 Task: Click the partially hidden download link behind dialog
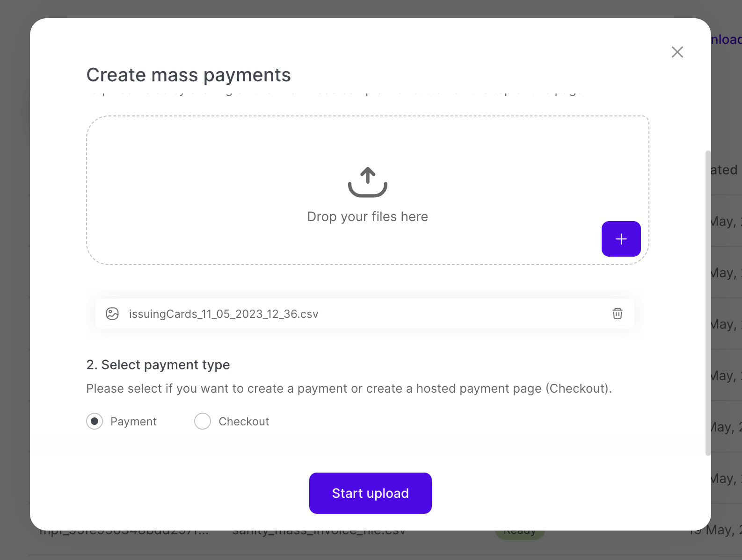pos(726,40)
